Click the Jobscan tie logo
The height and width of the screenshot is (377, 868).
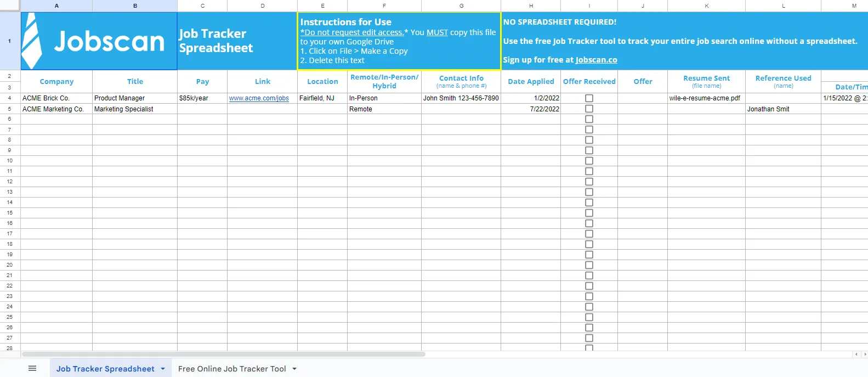coord(31,41)
